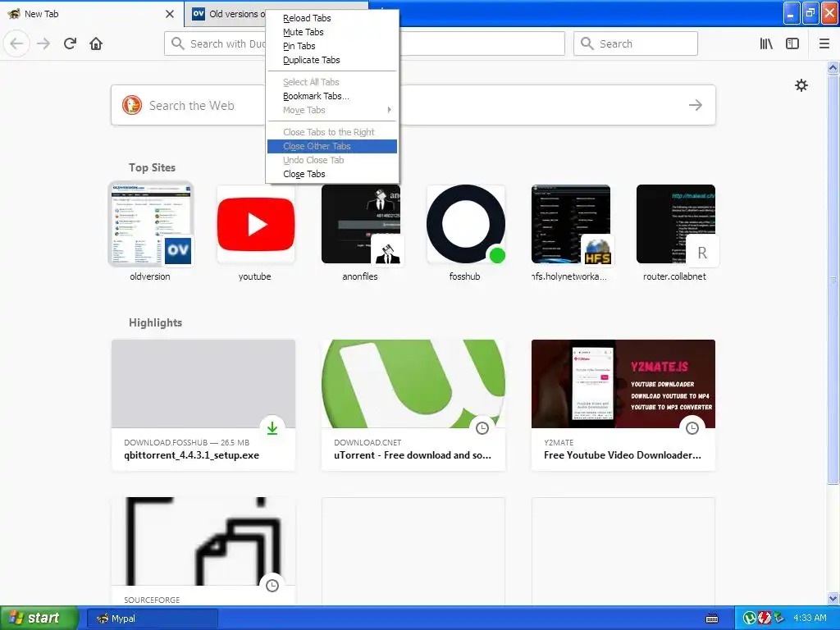Click the history clock icon on Y2MATE card
The image size is (840, 630).
click(692, 427)
